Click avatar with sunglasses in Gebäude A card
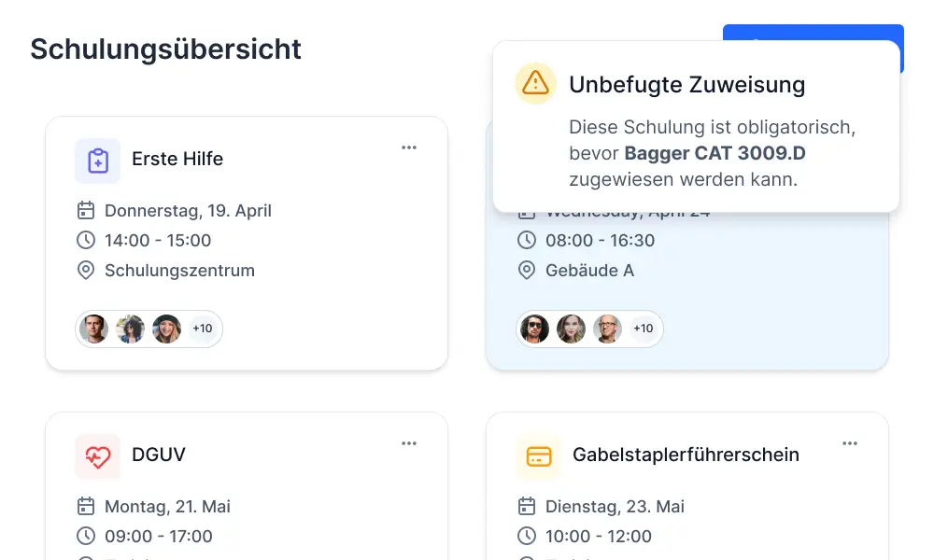Screen dimensions: 934x560 (x=535, y=329)
